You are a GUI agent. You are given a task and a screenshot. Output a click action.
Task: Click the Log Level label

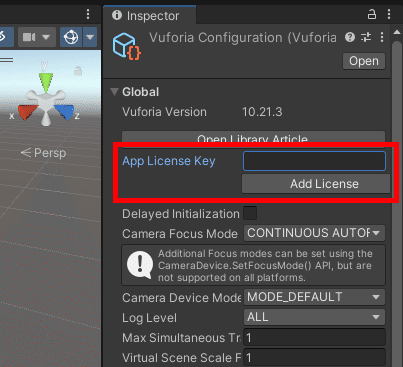coord(149,318)
